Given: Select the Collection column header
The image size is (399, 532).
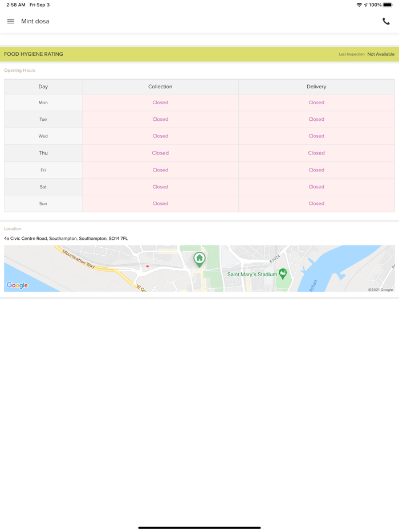Looking at the screenshot, I should pyautogui.click(x=160, y=87).
